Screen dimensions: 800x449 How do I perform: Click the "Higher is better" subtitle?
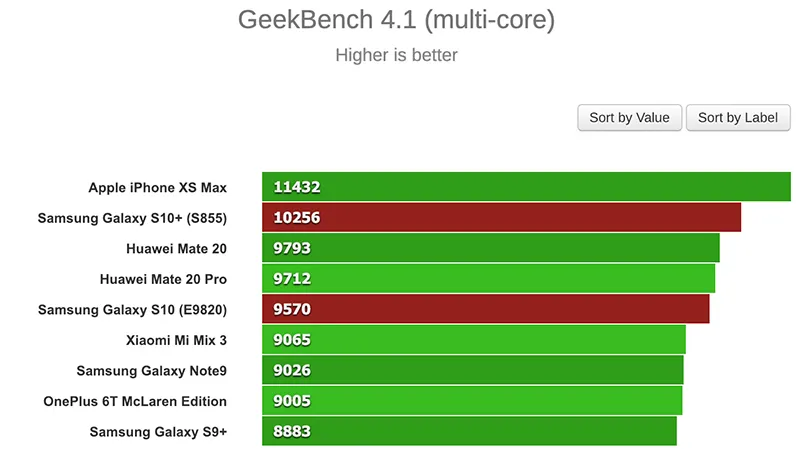coord(396,55)
